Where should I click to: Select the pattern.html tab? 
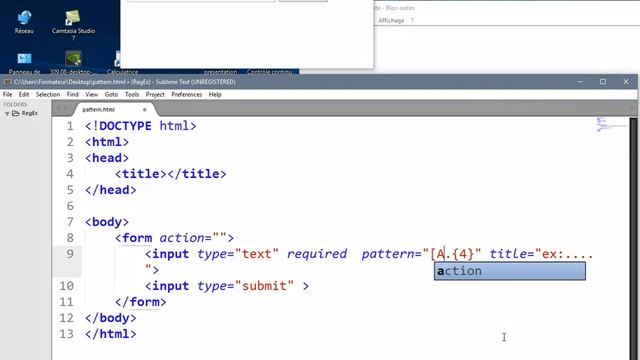99,109
